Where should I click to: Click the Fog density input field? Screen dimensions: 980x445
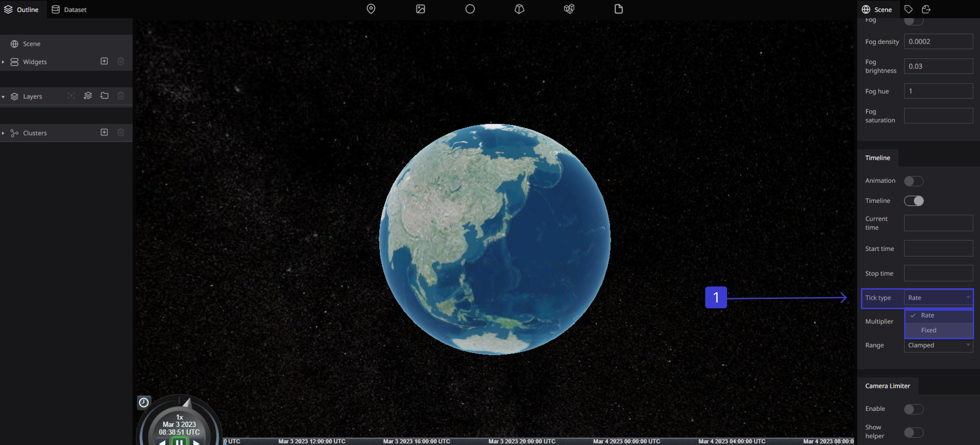pyautogui.click(x=938, y=41)
